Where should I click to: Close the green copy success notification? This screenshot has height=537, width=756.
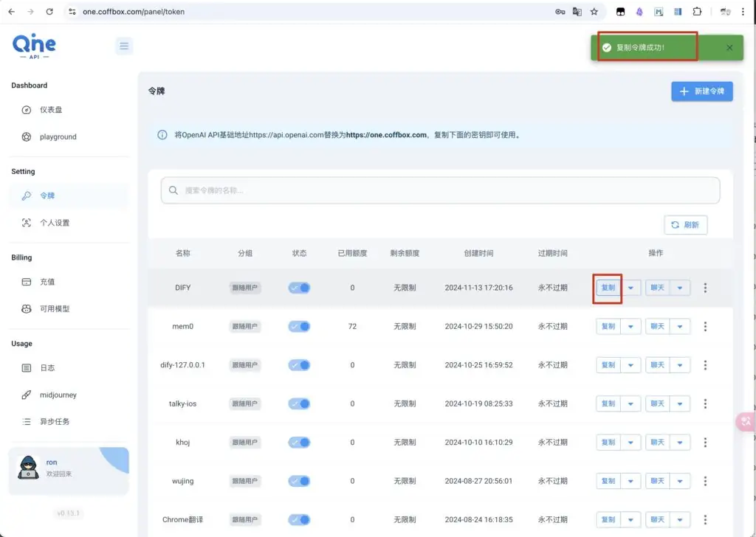coord(729,47)
